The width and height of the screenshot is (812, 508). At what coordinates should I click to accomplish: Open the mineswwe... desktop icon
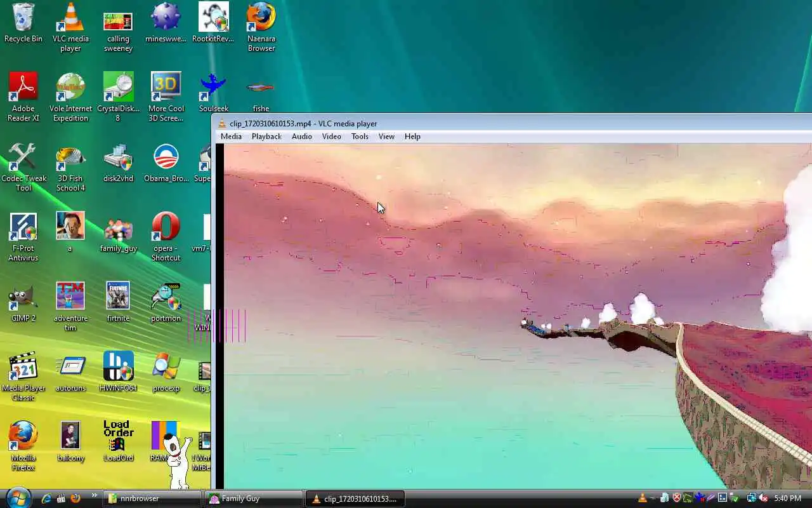click(166, 23)
